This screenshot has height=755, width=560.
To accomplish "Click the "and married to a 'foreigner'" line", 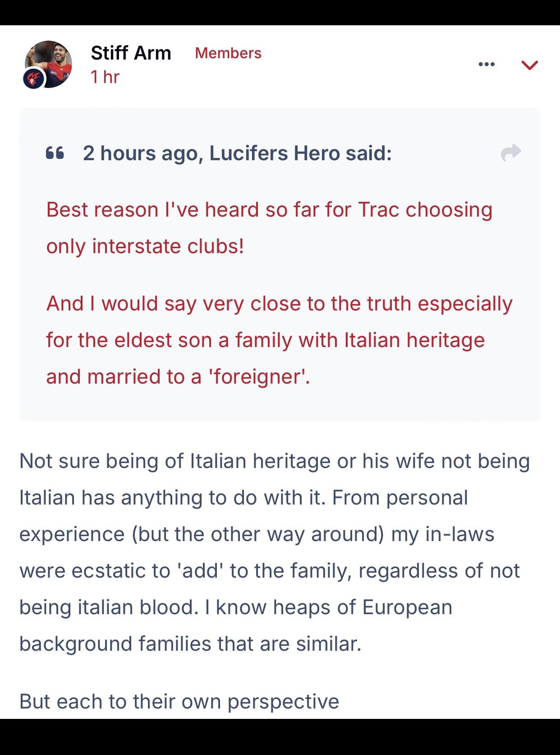I will [x=178, y=376].
